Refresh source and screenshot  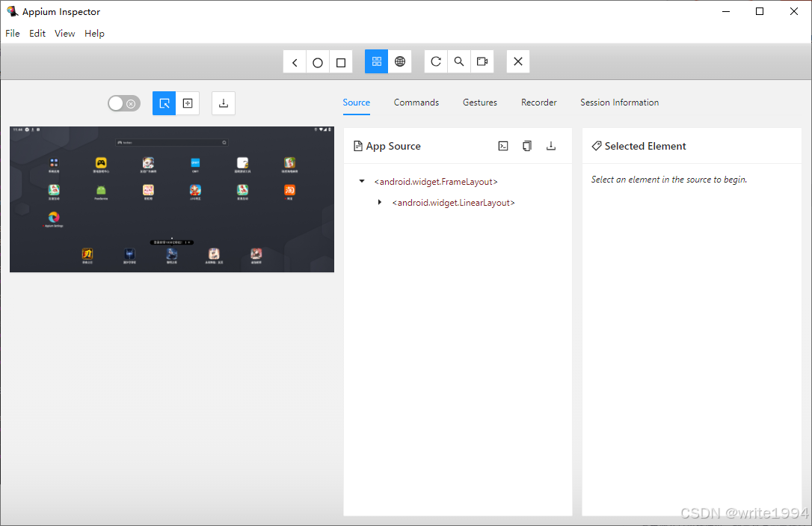point(436,61)
